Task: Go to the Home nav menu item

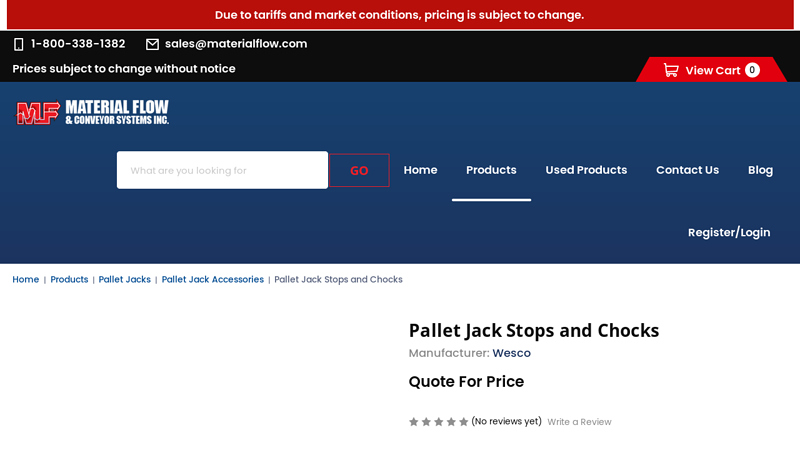Action: (420, 170)
